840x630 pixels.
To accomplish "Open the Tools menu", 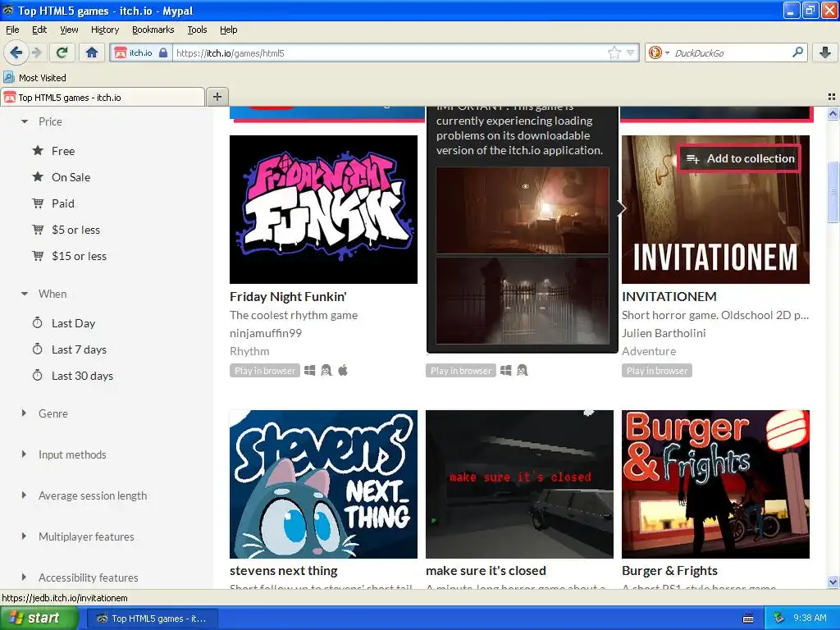I will pyautogui.click(x=197, y=30).
